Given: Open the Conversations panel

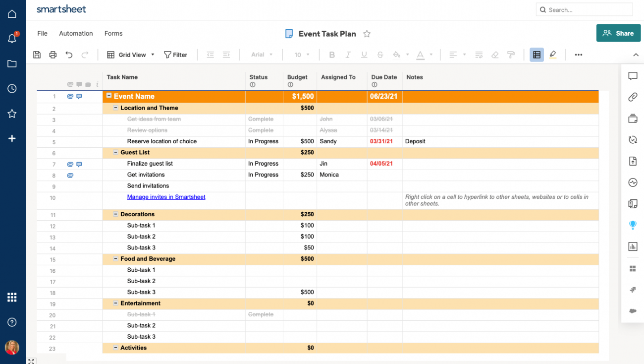Looking at the screenshot, I should 633,76.
